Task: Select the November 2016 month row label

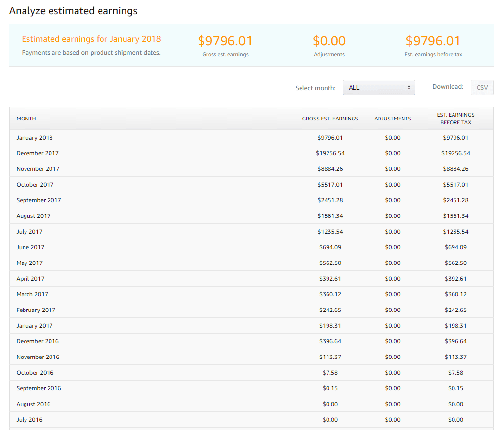Action: point(38,357)
